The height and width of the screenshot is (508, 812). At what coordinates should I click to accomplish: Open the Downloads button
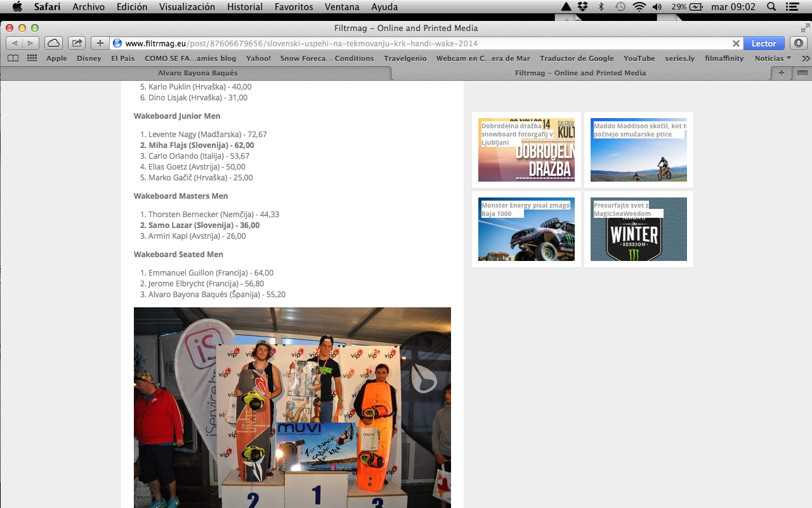point(798,43)
